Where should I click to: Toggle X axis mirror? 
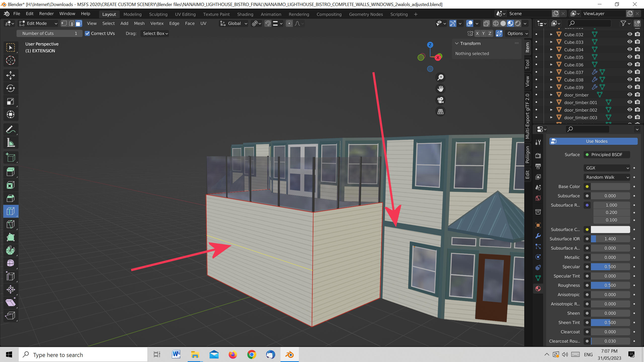(477, 33)
